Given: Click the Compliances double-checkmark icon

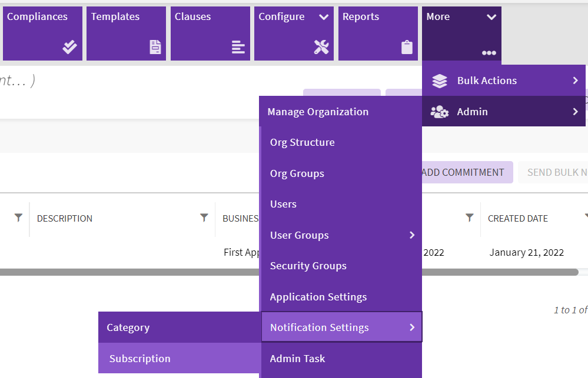Looking at the screenshot, I should 69,47.
